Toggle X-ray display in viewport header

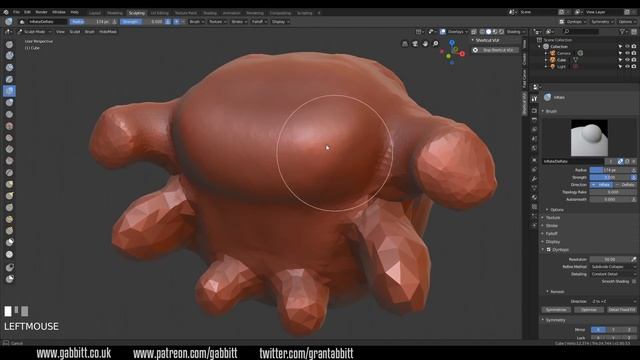(474, 32)
